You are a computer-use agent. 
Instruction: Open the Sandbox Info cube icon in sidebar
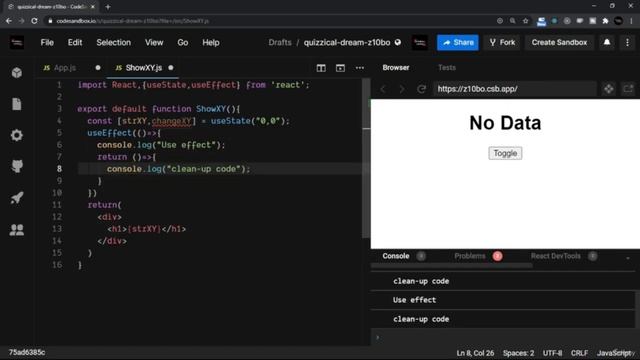17,73
